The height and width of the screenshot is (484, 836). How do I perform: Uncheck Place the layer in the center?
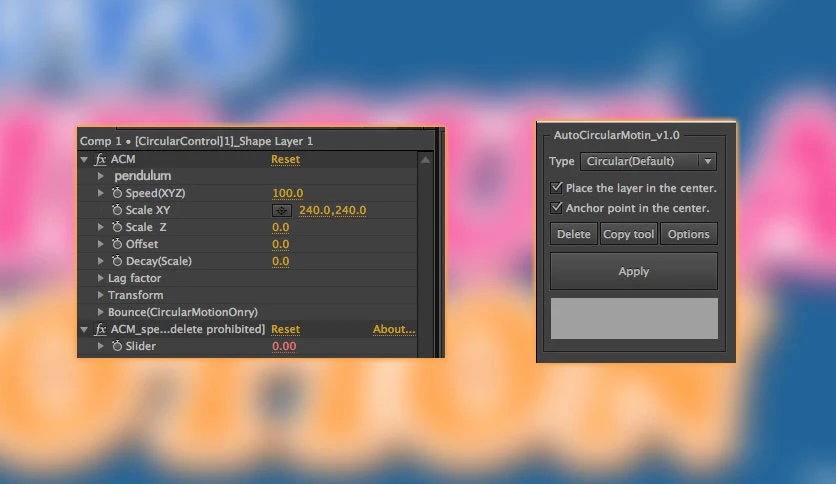557,188
